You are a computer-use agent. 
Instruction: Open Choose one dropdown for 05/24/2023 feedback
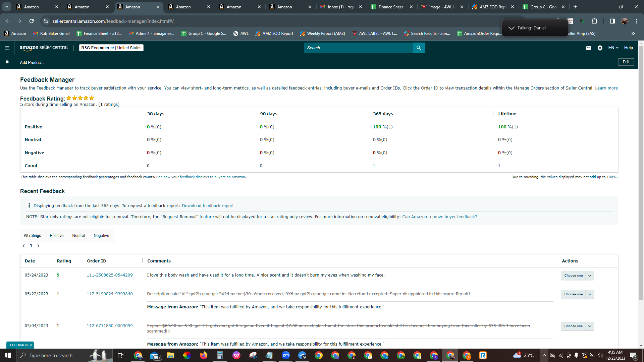pos(577,276)
